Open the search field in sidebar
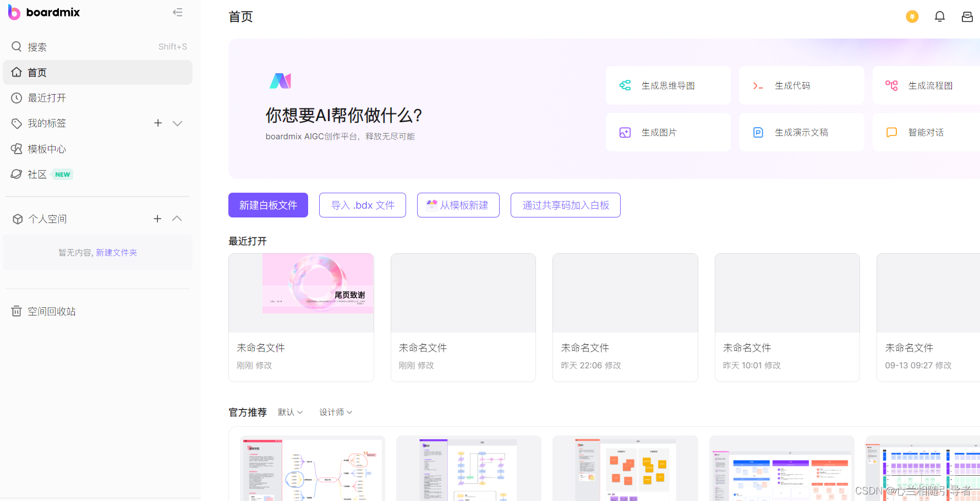This screenshot has width=980, height=501. click(98, 47)
